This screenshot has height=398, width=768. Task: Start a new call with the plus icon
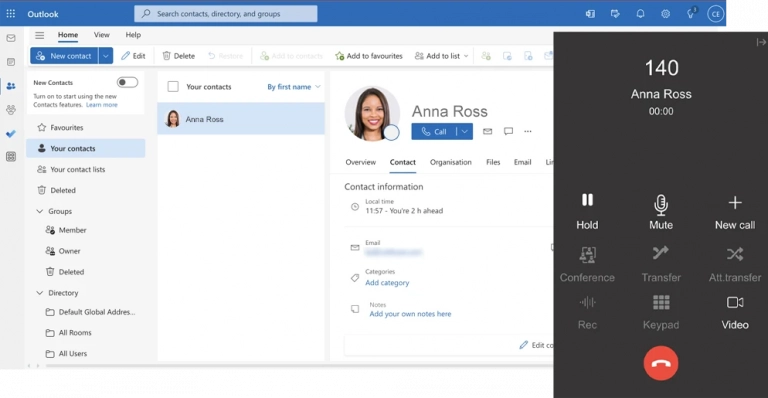point(735,211)
